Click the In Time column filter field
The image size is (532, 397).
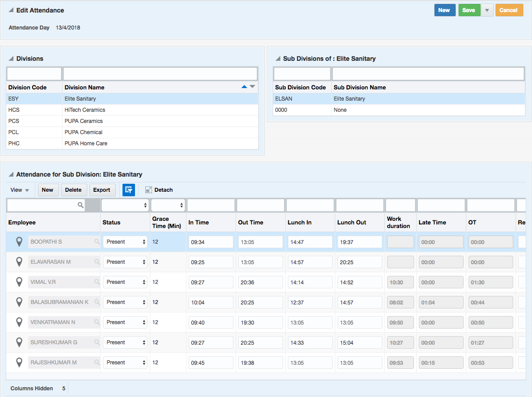[211, 205]
